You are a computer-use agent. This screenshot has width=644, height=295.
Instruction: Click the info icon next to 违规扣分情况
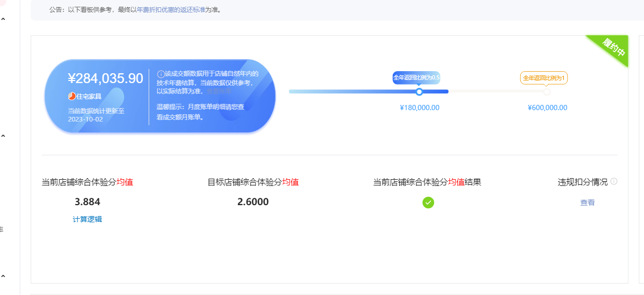(x=614, y=182)
